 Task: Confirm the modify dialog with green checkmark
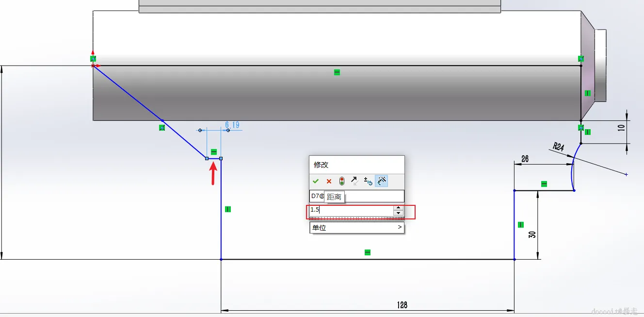(316, 181)
